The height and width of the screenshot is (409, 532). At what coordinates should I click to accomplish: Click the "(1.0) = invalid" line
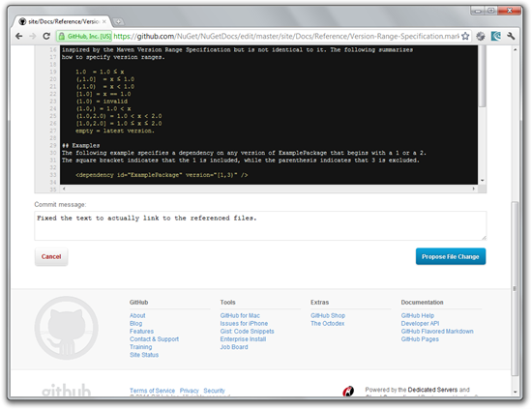[102, 102]
